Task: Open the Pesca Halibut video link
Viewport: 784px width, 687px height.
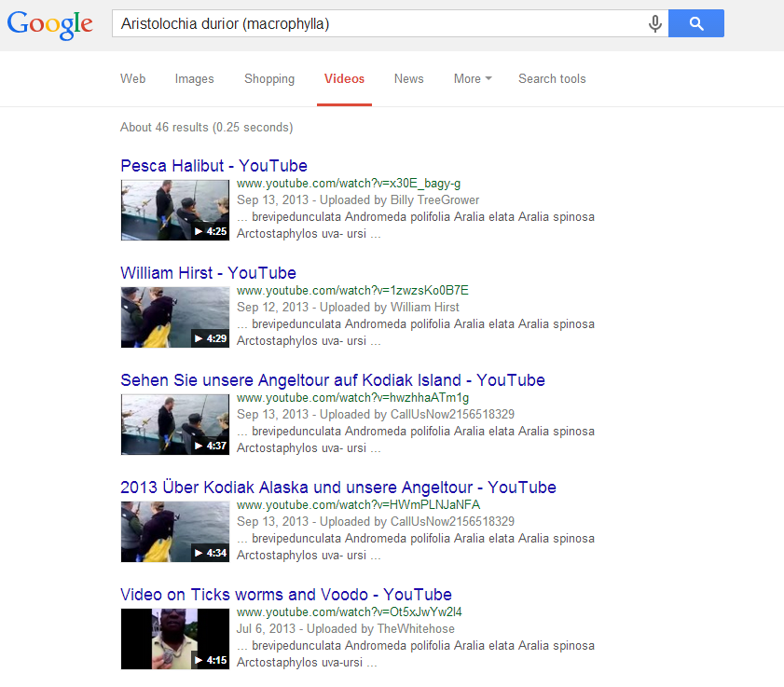Action: pyautogui.click(x=213, y=166)
